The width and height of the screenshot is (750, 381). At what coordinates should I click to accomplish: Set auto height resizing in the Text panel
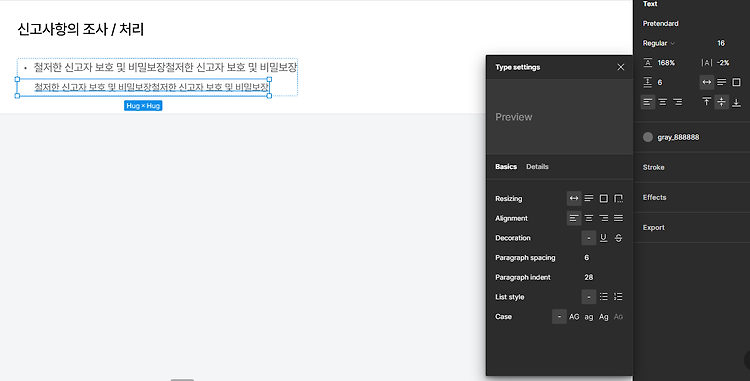click(x=721, y=82)
